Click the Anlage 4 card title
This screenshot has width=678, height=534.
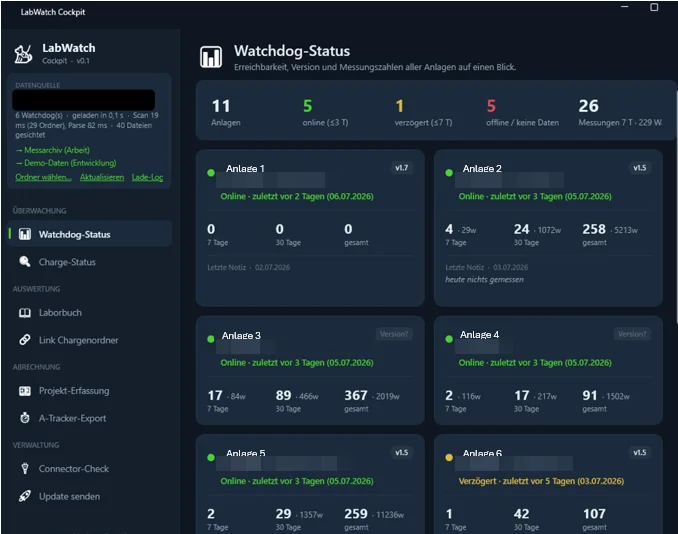[480, 335]
